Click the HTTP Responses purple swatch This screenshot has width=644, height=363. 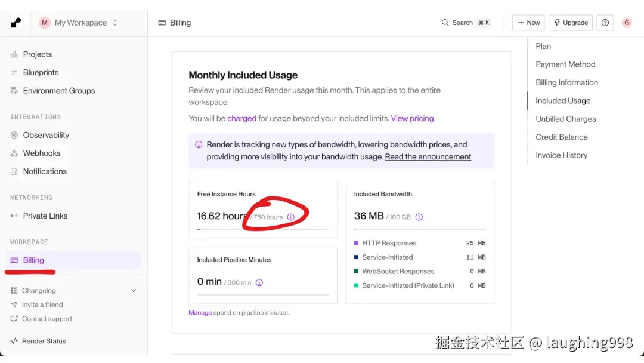coord(356,243)
